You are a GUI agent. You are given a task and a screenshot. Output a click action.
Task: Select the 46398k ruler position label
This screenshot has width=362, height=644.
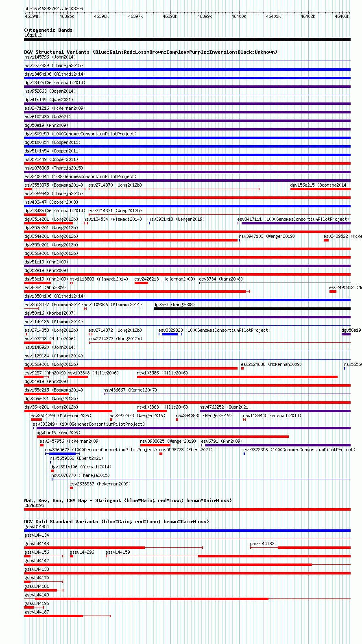click(x=170, y=16)
